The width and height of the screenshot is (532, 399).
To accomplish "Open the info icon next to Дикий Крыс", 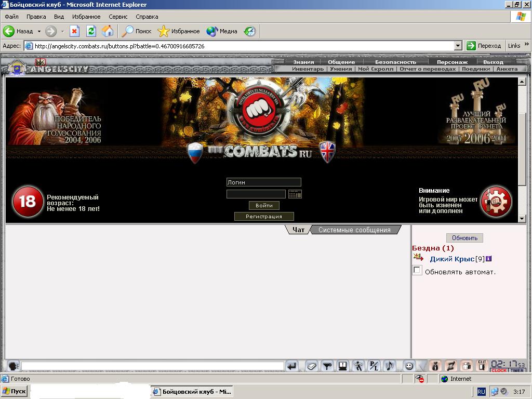I will pos(488,259).
